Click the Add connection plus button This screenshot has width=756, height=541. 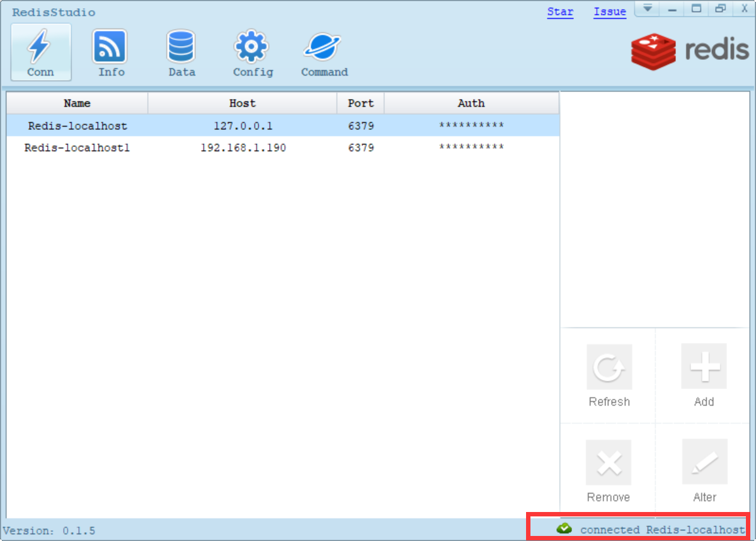point(704,376)
